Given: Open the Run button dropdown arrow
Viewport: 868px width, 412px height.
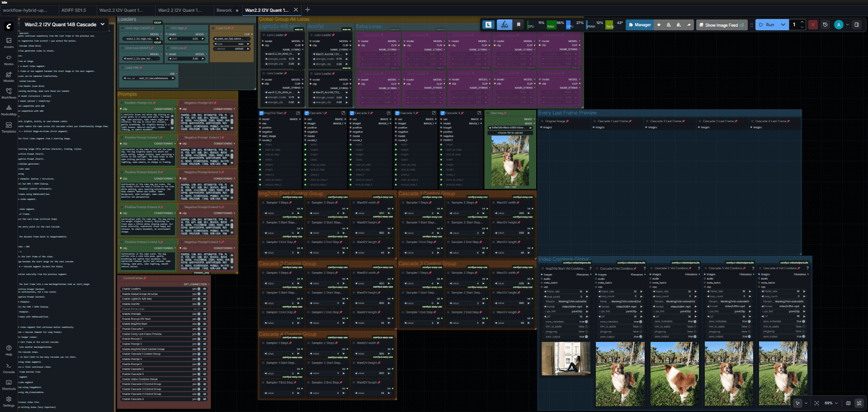Looking at the screenshot, I should coord(783,25).
